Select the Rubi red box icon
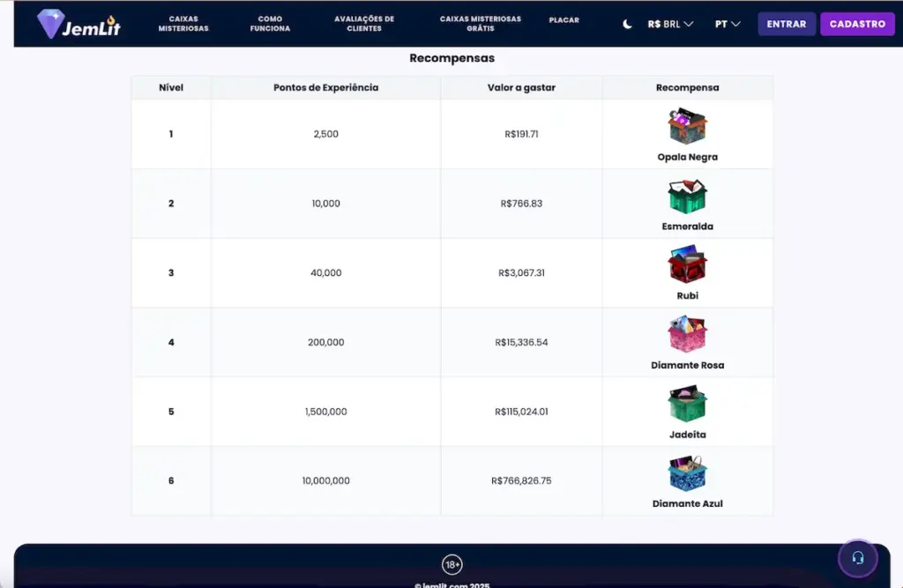This screenshot has width=903, height=588. [687, 264]
